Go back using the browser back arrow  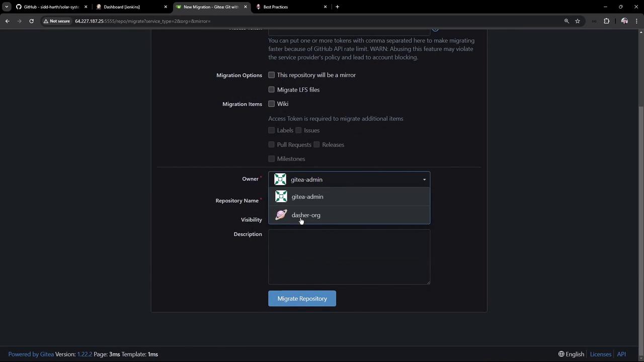[x=7, y=21]
